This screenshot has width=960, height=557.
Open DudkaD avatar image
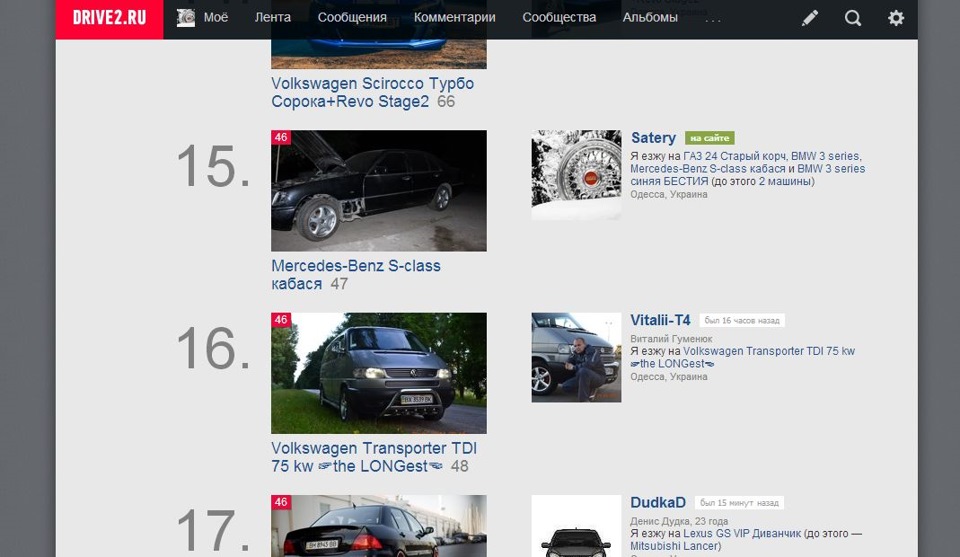(x=576, y=526)
